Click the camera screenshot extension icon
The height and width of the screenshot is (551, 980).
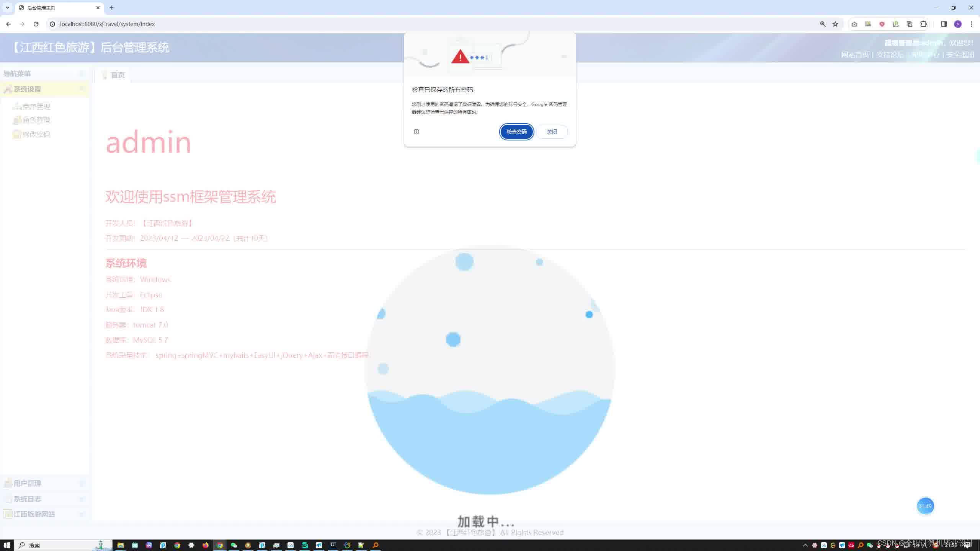click(854, 24)
